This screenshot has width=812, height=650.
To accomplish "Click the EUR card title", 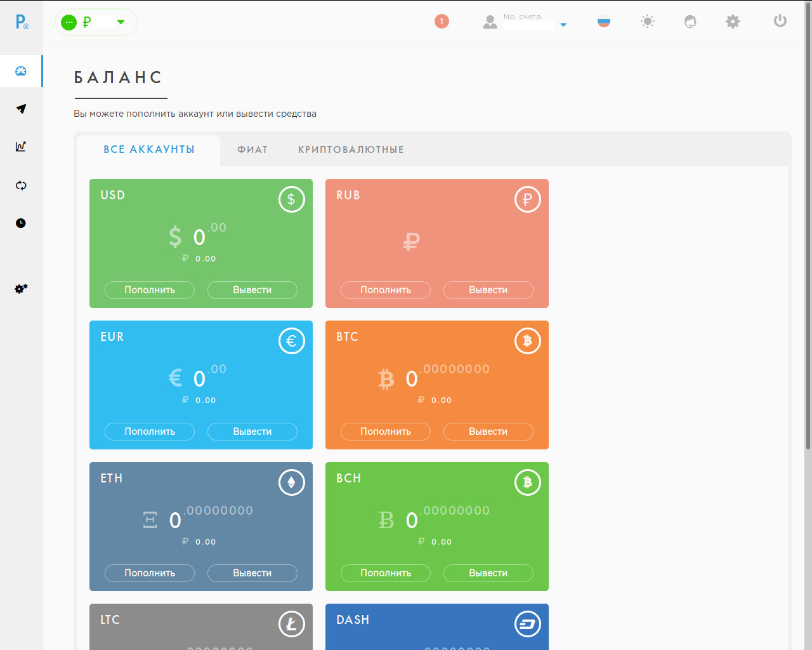I will coord(112,337).
